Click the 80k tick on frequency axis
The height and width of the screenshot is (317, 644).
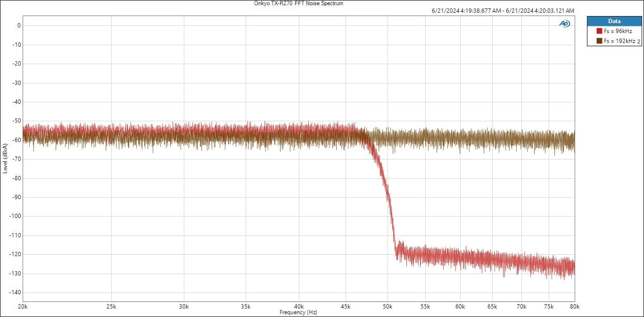pos(574,306)
